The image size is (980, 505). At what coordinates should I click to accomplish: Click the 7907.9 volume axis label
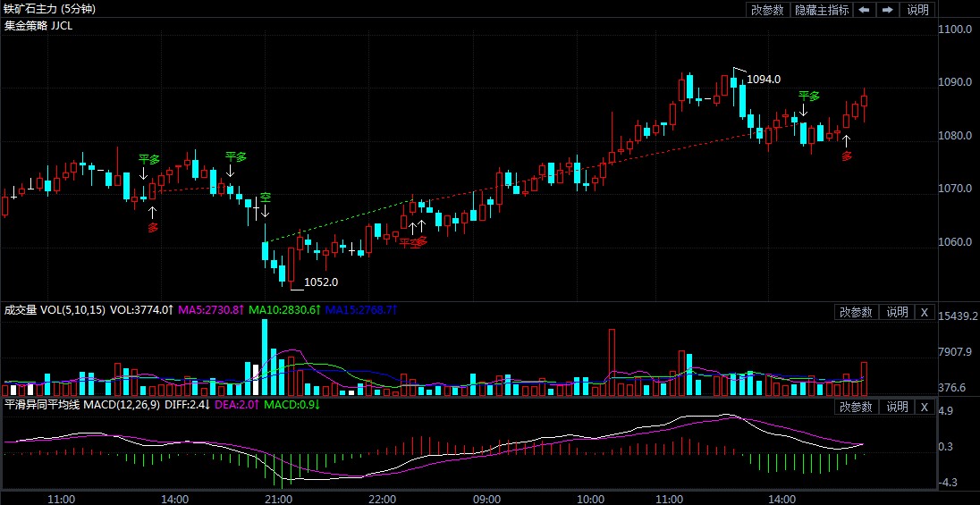click(956, 352)
